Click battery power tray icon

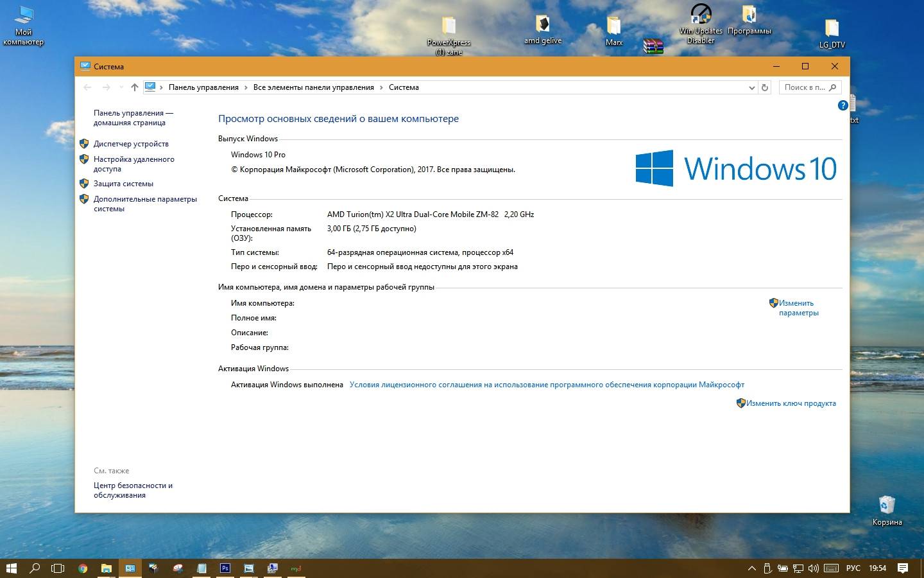point(783,568)
